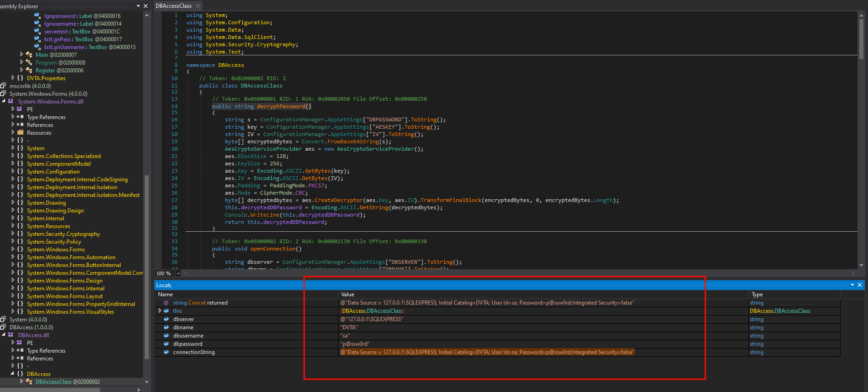Click the code editor vertical scrollbar thumb

(x=861, y=38)
